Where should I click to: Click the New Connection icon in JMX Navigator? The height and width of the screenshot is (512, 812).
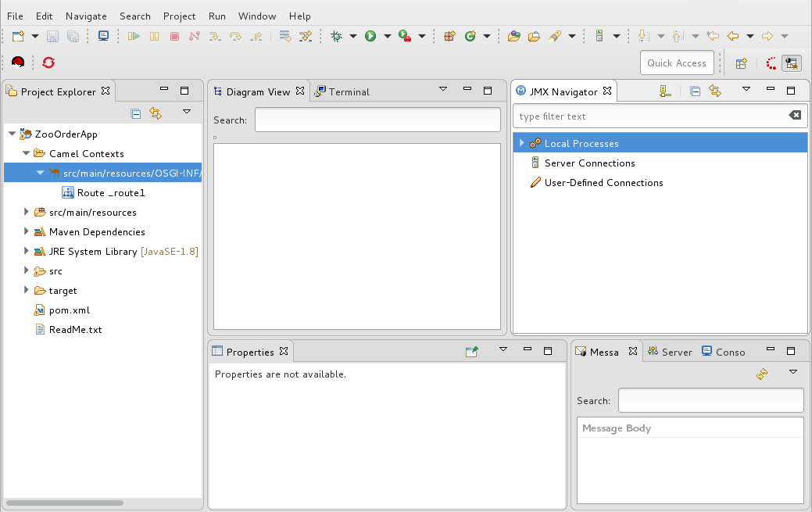[x=664, y=91]
